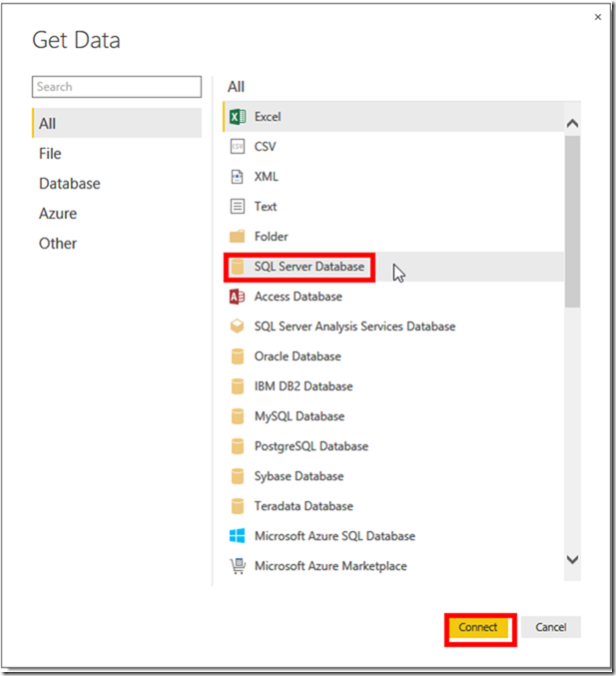The width and height of the screenshot is (616, 676).
Task: Select the Folder entry label
Action: click(272, 237)
